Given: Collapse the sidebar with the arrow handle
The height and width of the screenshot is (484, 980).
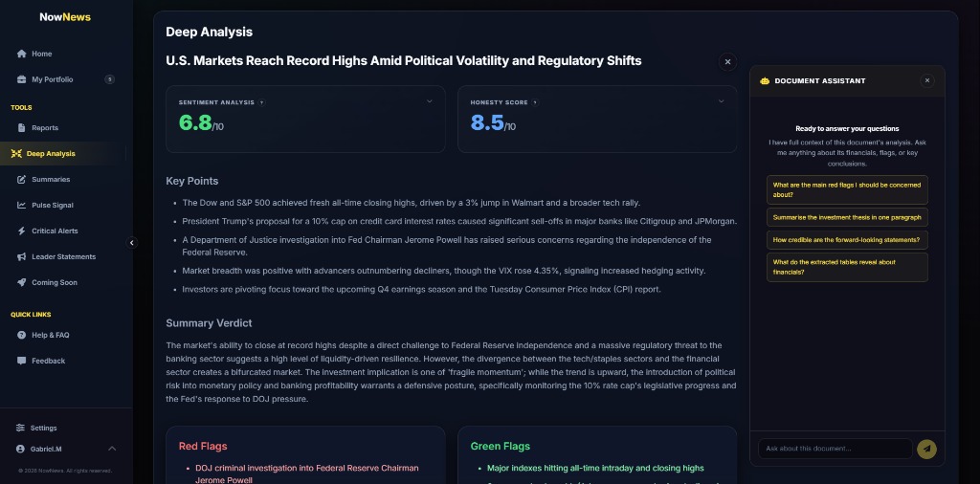Looking at the screenshot, I should click(x=132, y=243).
